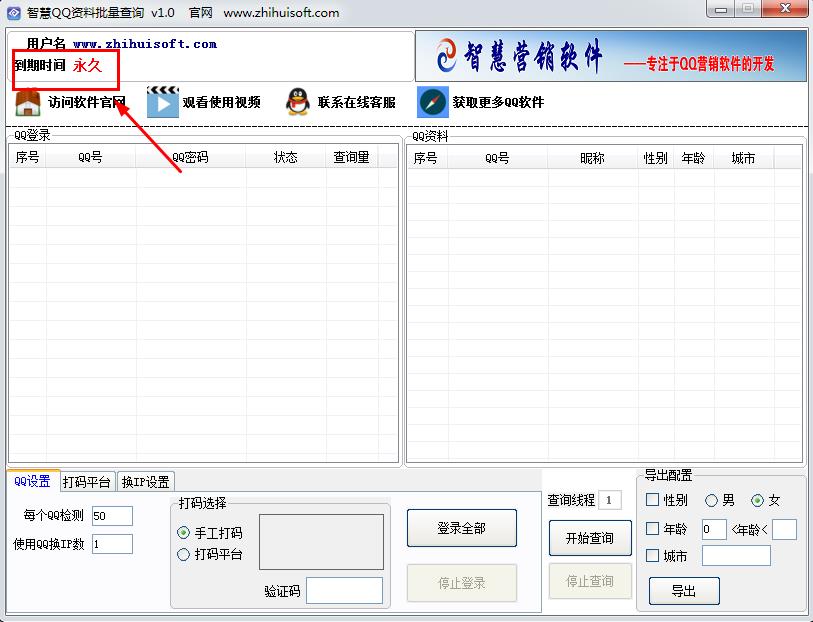
Task: Select the 男 radio button
Action: (x=712, y=500)
